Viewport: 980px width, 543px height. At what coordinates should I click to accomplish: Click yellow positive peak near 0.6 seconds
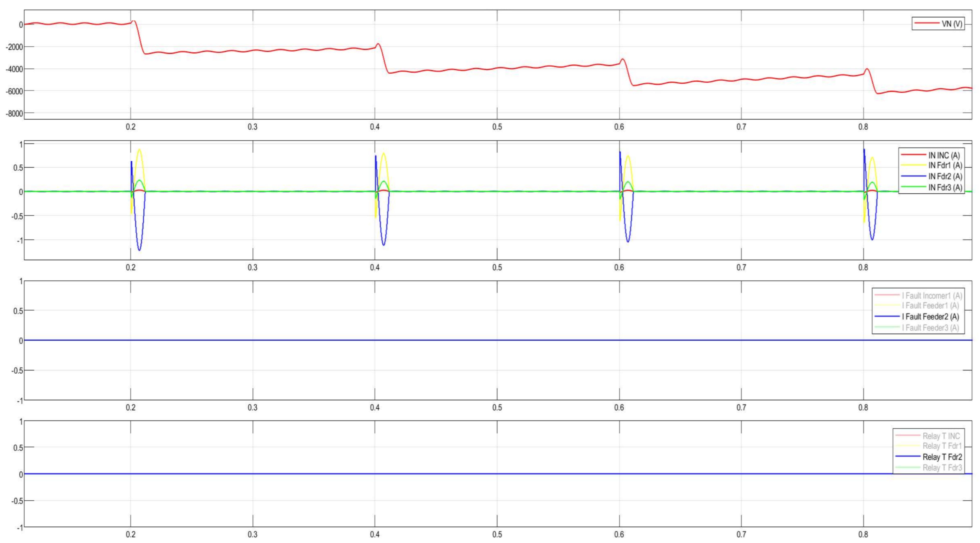(x=628, y=156)
